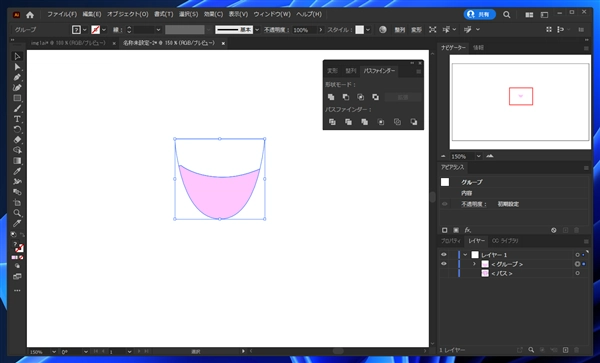Select the Gradient tool
This screenshot has height=363, width=600.
(17, 161)
